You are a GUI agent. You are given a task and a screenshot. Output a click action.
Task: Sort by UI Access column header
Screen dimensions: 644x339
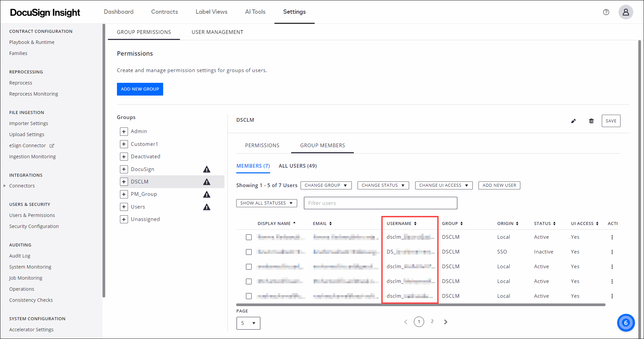coord(585,224)
